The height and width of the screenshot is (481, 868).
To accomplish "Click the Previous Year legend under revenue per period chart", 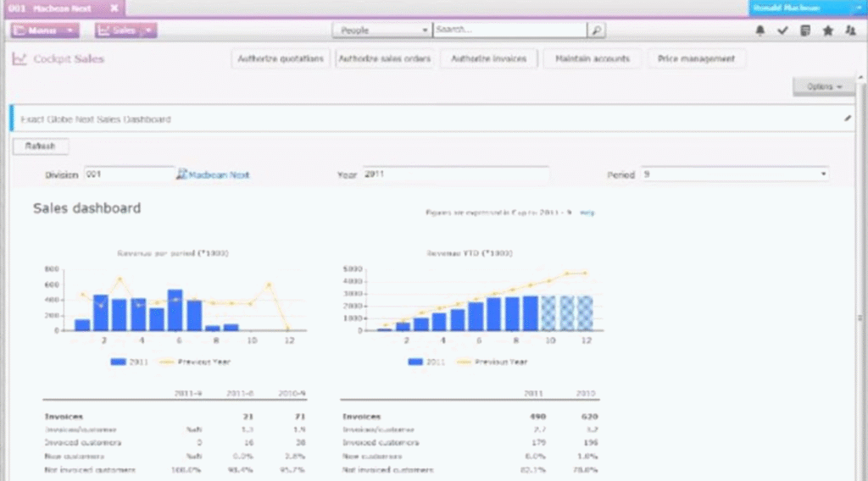I will coord(195,362).
